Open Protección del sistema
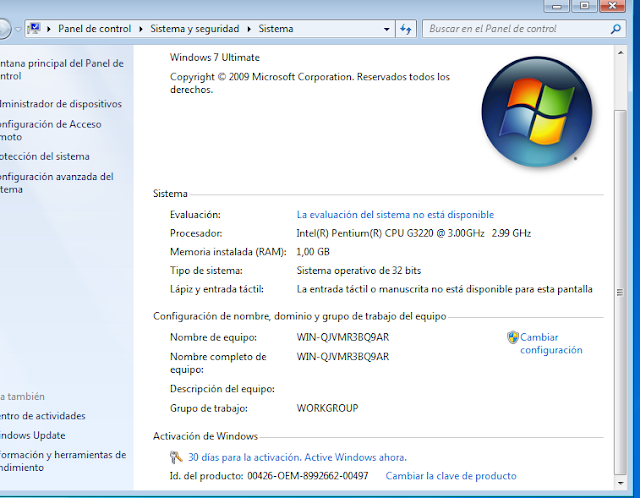Viewport: 640px width, 498px height. click(x=44, y=156)
